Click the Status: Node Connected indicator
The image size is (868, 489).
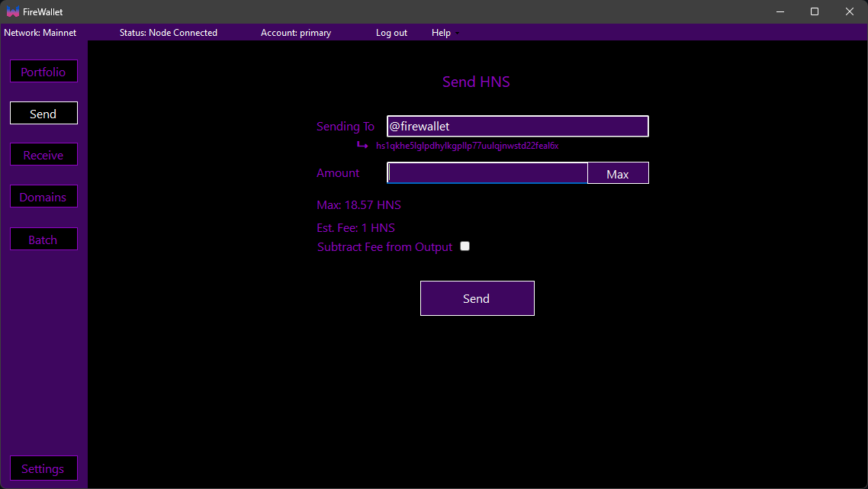coord(169,33)
